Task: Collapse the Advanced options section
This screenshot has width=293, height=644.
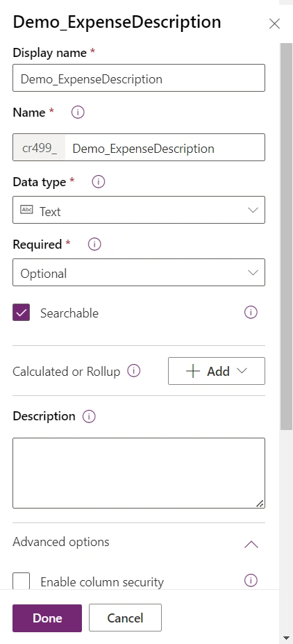Action: [251, 545]
